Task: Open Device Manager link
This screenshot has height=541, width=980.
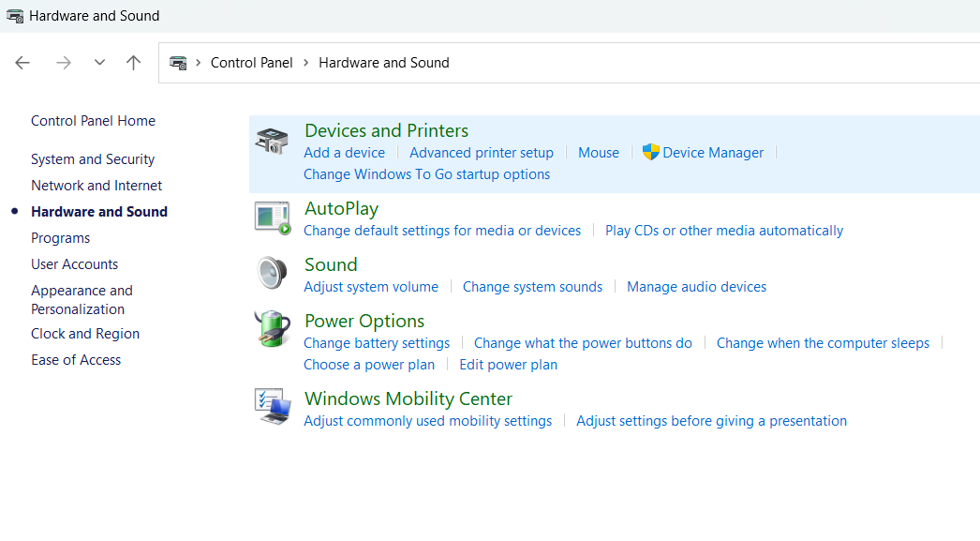Action: (713, 153)
